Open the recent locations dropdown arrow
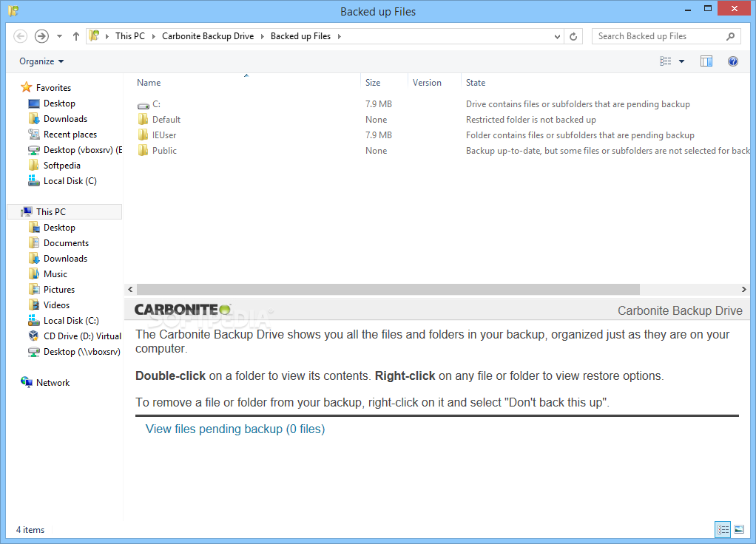756x544 pixels. [x=59, y=36]
